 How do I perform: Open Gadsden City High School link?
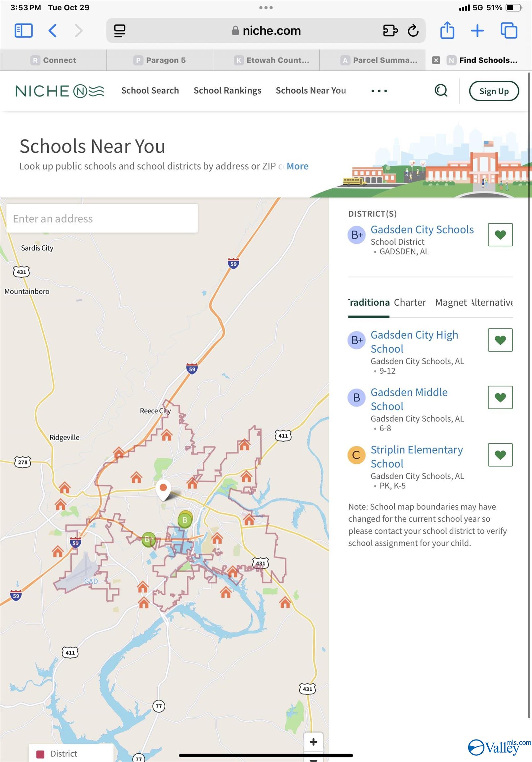pos(415,342)
